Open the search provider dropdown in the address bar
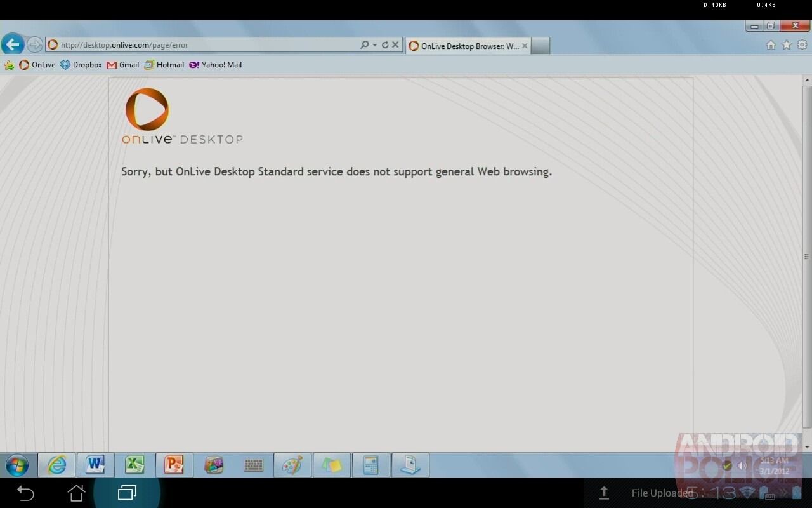Viewport: 812px width, 508px height. coord(374,44)
